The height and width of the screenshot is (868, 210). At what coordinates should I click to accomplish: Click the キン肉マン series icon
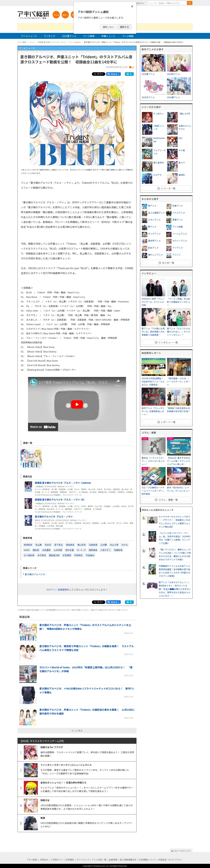tap(147, 117)
